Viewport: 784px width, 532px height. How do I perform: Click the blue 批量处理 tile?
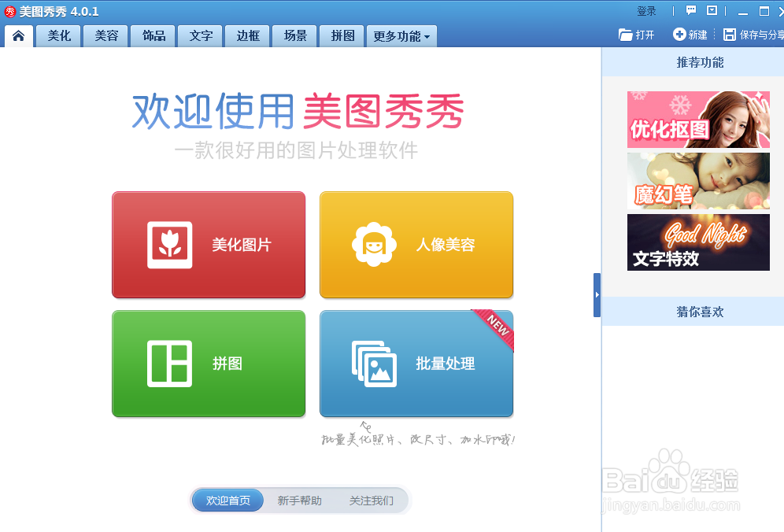coord(416,364)
